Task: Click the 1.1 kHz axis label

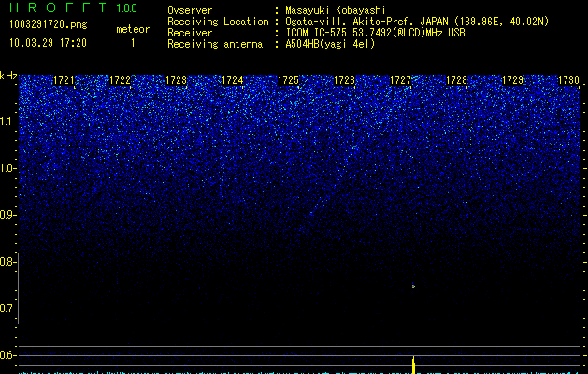Action: coord(7,122)
